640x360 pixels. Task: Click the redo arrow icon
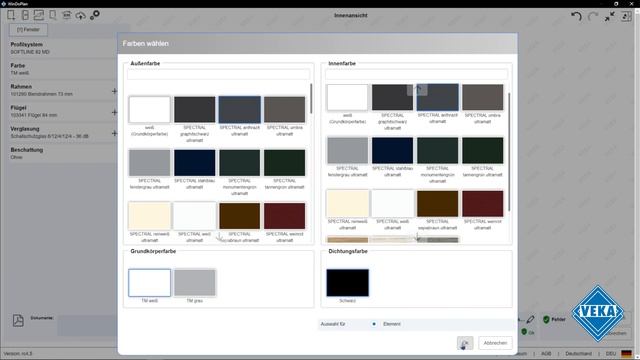593,16
